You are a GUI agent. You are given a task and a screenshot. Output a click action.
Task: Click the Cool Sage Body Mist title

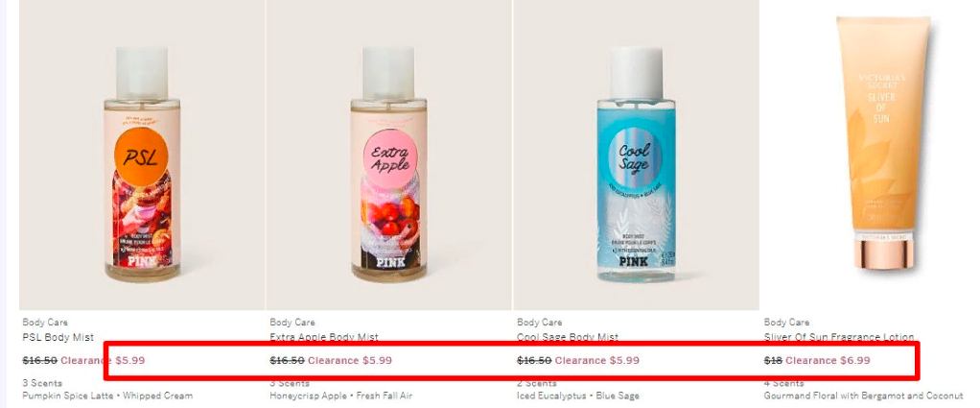pyautogui.click(x=568, y=337)
